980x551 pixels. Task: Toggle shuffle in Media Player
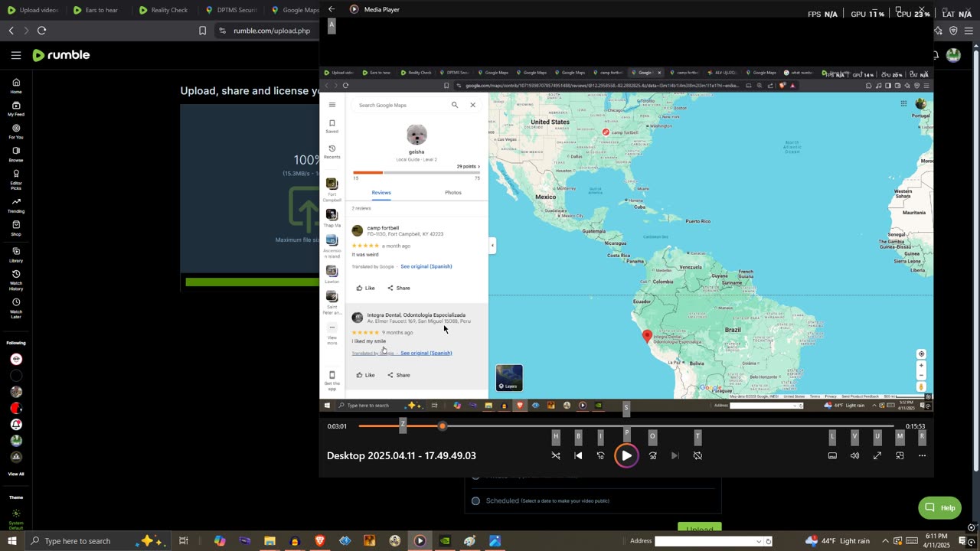coord(556,455)
